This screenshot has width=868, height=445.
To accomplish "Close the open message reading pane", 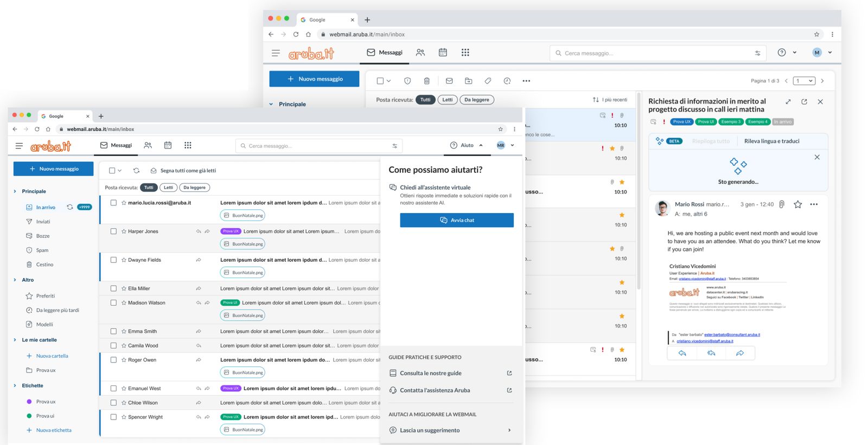I will coord(820,102).
